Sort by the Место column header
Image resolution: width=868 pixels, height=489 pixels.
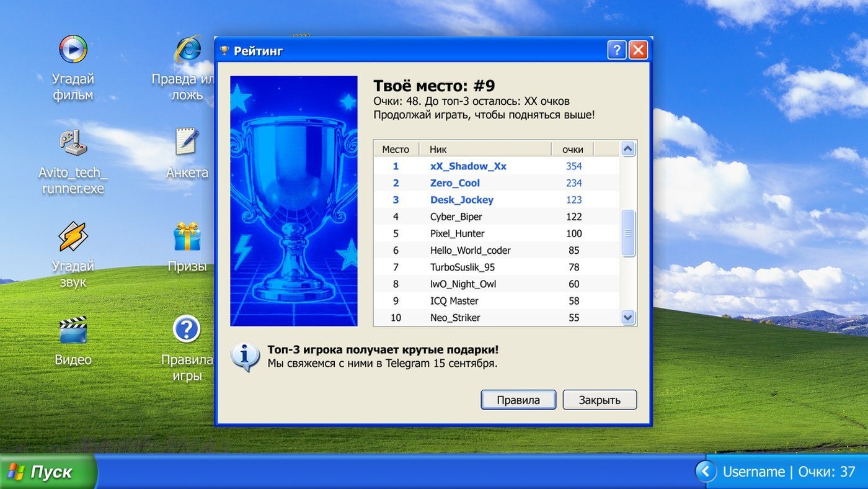tap(396, 149)
